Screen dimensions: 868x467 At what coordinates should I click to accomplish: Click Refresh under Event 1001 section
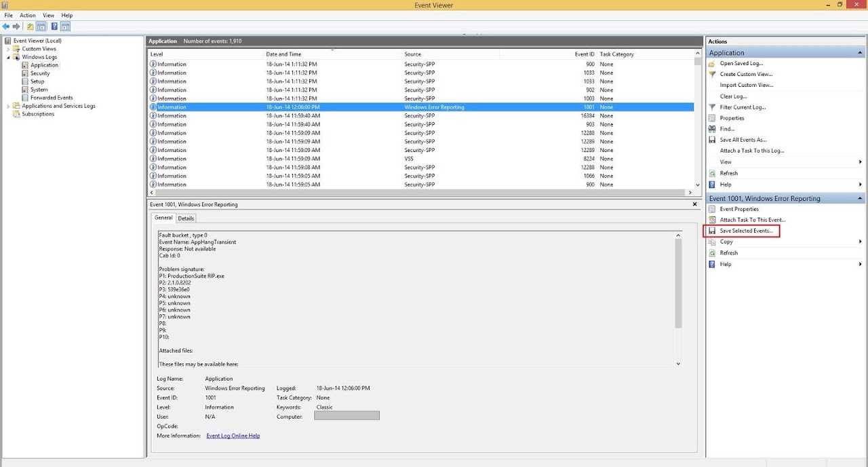tap(728, 253)
